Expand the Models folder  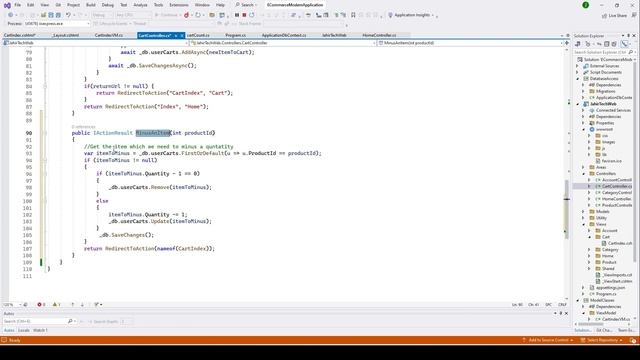(x=584, y=211)
